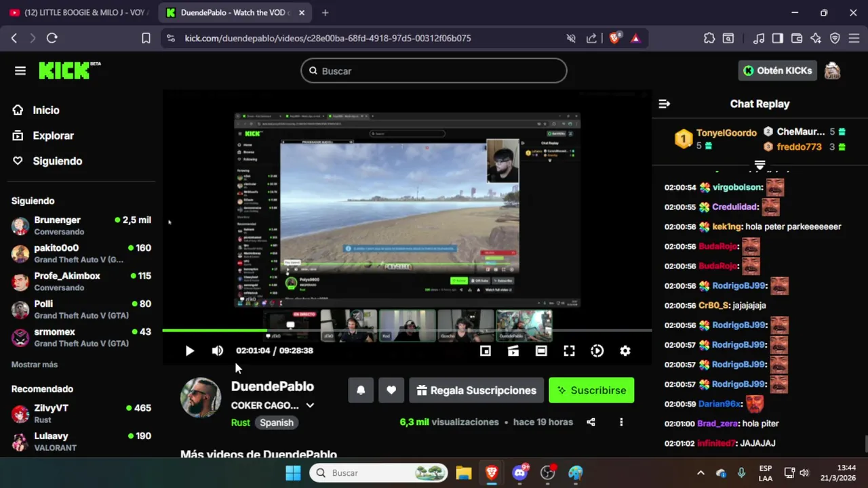Focus the Kick Buscar search field
The image size is (868, 488).
[434, 70]
